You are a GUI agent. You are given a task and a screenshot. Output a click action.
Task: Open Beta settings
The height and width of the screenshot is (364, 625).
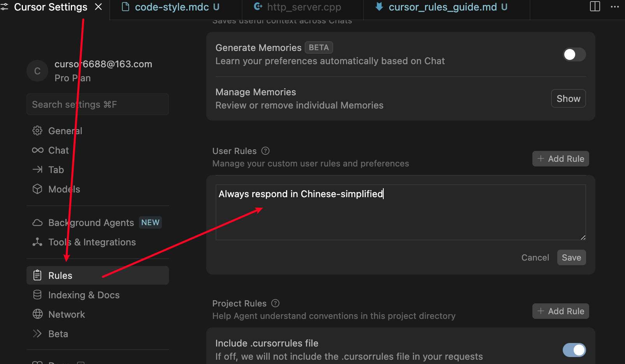pos(97,334)
